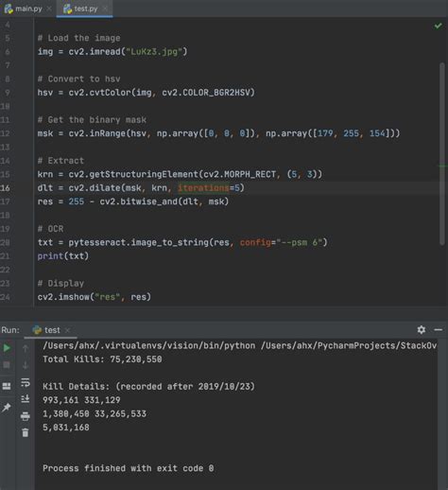Screen dimensions: 448x490
Task: Click the "# Extract" comment
Action: click(60, 161)
